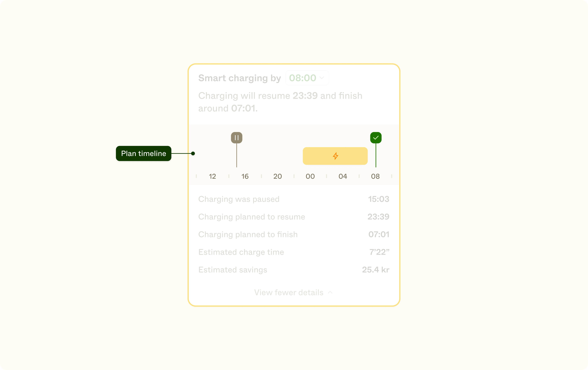Select the 12 hour label on timeline

[x=212, y=176]
